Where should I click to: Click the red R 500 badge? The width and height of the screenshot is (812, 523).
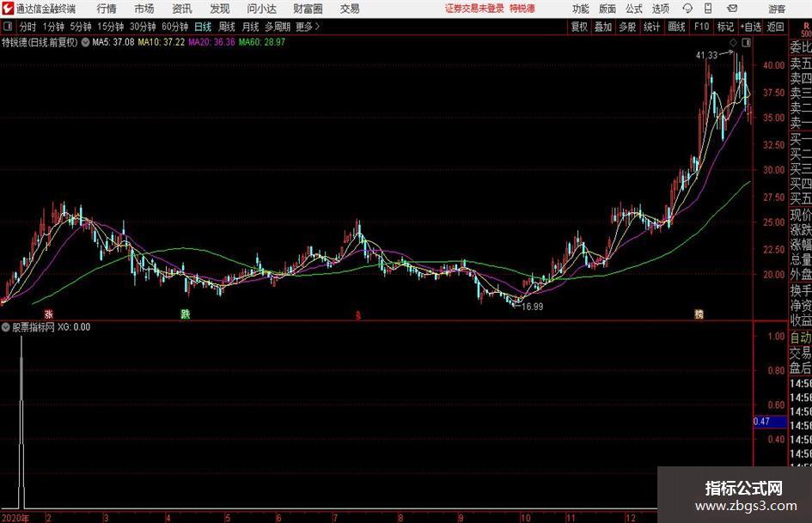pos(806,29)
